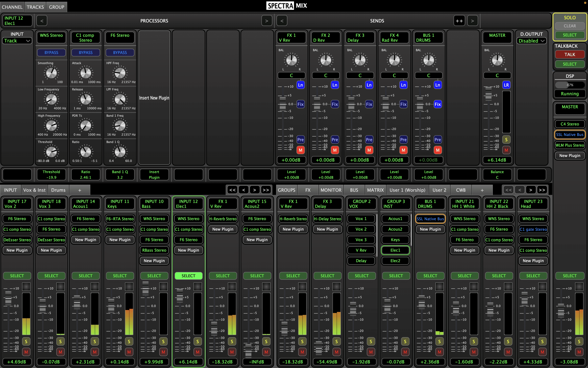
Task: Switch to the CHANNEL tab
Action: click(x=12, y=7)
